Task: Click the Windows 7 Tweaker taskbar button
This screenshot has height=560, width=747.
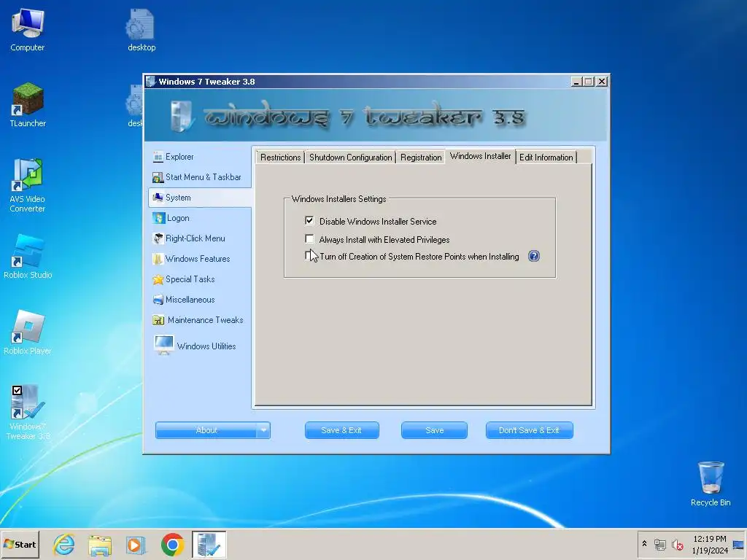Action: pos(209,544)
